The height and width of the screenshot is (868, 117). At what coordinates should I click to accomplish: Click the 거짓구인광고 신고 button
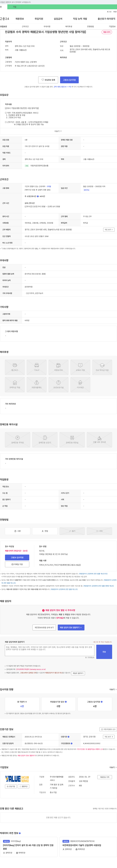click(x=108, y=729)
